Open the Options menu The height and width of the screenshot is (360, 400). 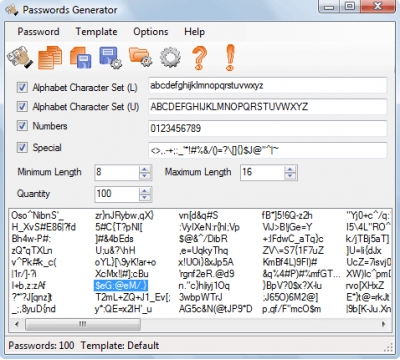pos(151,32)
